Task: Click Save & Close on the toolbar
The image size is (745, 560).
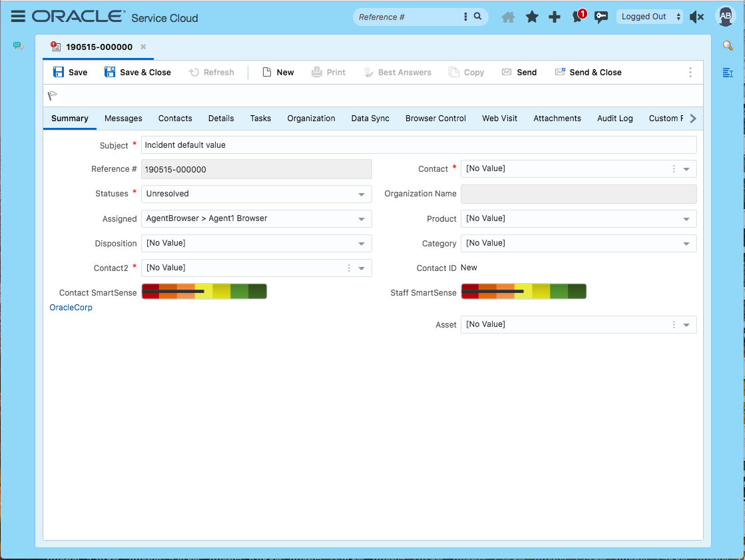Action: 137,72
